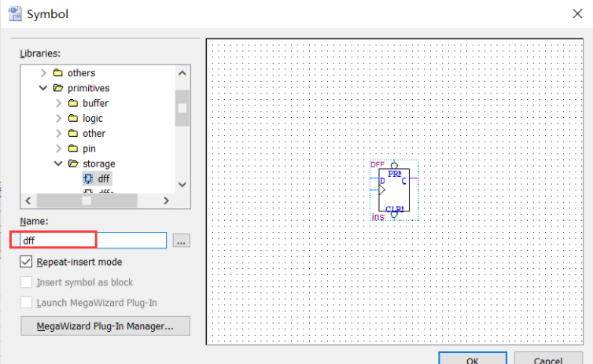Click the dff flip-flop symbol icon
Viewport: 593px width, 364px height.
pyautogui.click(x=88, y=178)
